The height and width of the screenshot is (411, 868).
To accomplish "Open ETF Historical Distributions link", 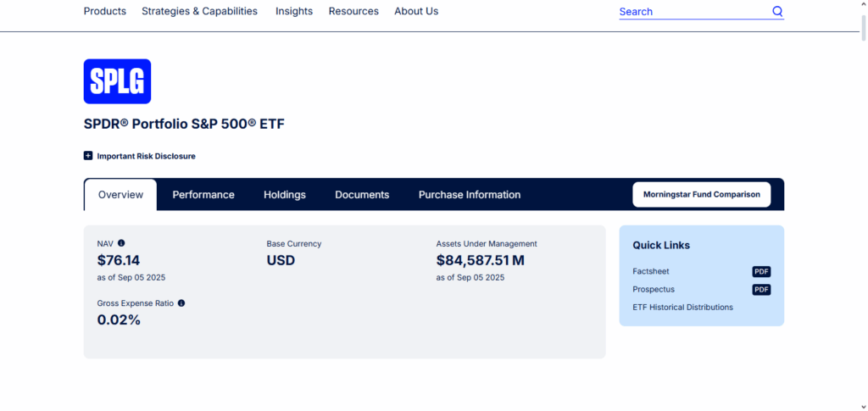I will point(682,307).
